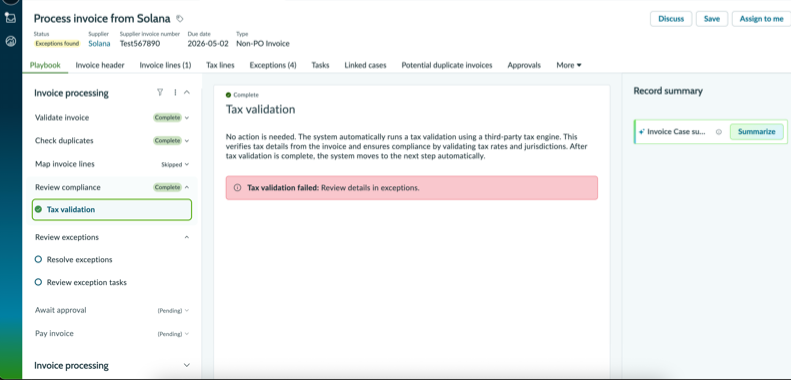The image size is (791, 383).
Task: Open the vertical dots menu in Invoice processing
Action: [x=175, y=92]
